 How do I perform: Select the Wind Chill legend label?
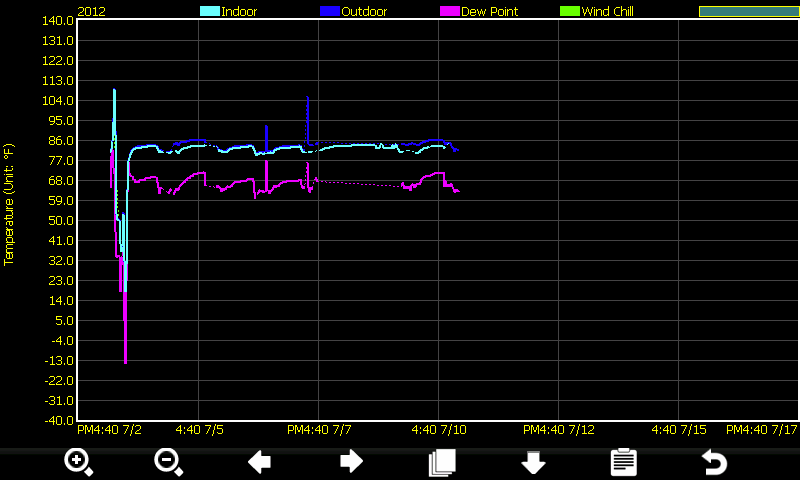pos(607,12)
